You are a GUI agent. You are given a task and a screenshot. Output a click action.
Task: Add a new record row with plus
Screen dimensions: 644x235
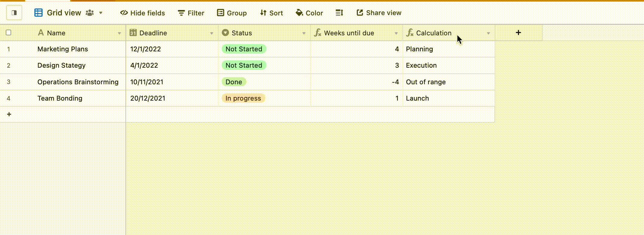pos(9,114)
